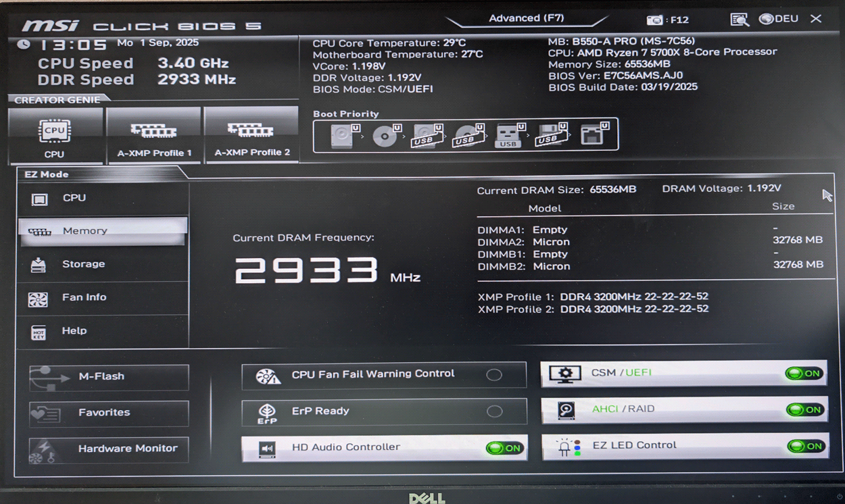Turn off HD Audio Controller switch
This screenshot has height=504, width=845.
(x=505, y=448)
